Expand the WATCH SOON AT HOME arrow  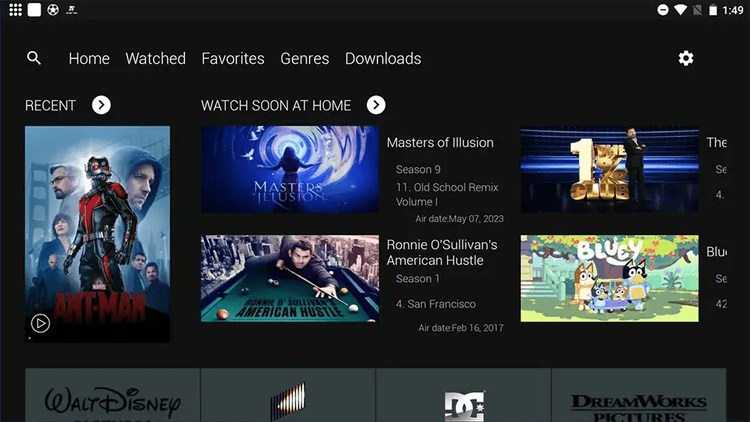376,105
